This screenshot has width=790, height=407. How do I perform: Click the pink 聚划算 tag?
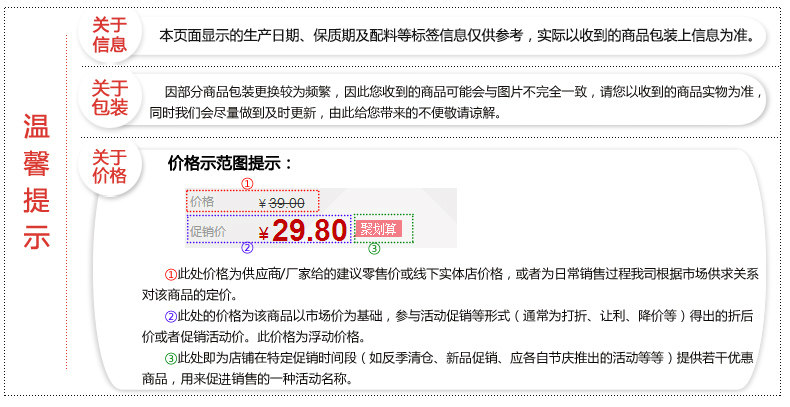[378, 229]
